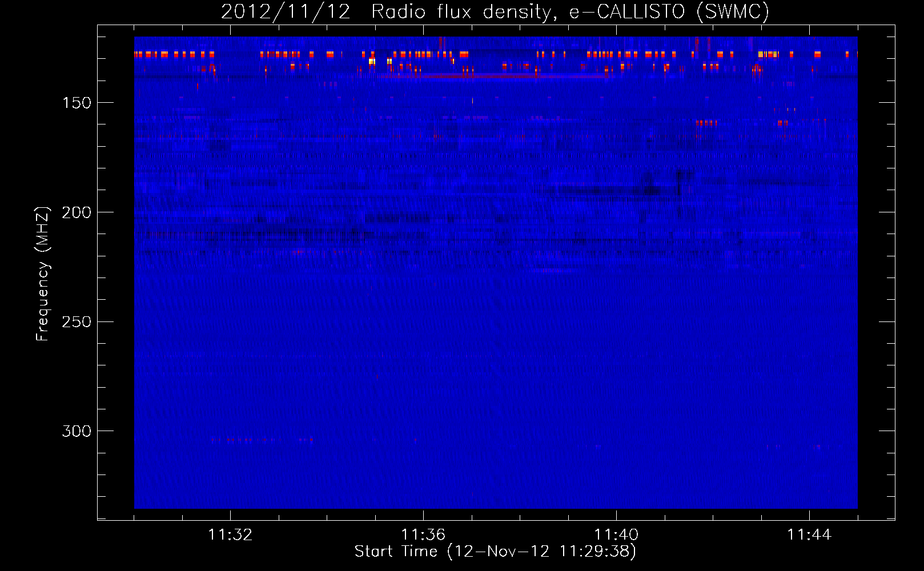This screenshot has width=924, height=571.
Task: Click the 200 frequency tick label
Action: click(77, 212)
